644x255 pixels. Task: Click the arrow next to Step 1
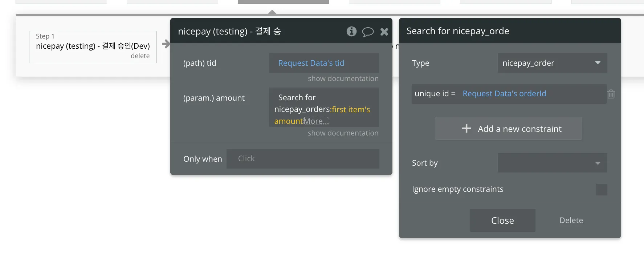tap(166, 44)
